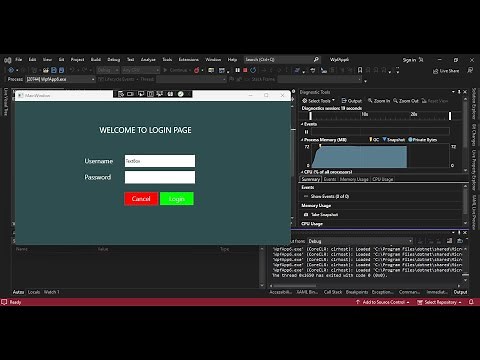Collapse the Process Memory (MB) section

(x=302, y=140)
